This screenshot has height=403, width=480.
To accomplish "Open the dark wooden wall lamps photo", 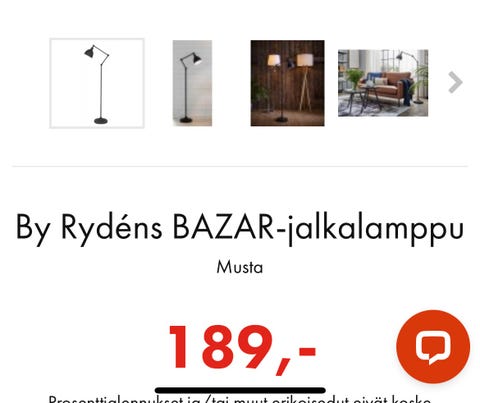I will point(287,83).
